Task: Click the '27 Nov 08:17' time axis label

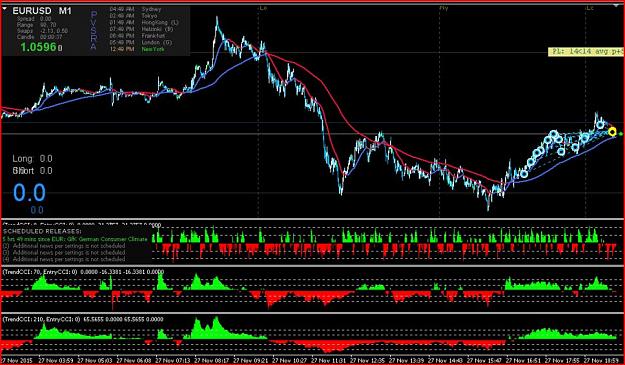Action: [x=212, y=360]
